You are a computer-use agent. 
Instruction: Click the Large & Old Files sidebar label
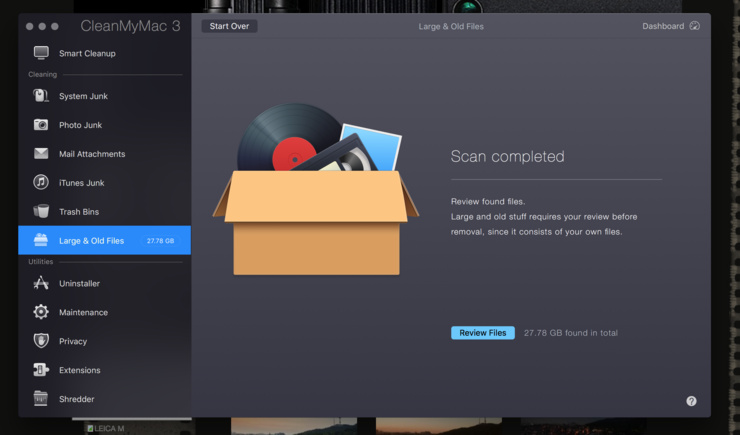[91, 241]
